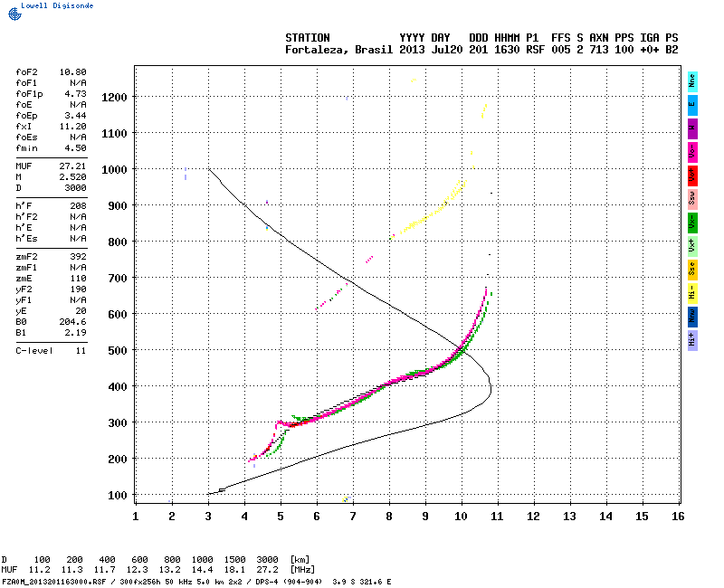Viewport: 724px width, 588px height.
Task: Select the zmF2 value 392
Action: [x=78, y=257]
